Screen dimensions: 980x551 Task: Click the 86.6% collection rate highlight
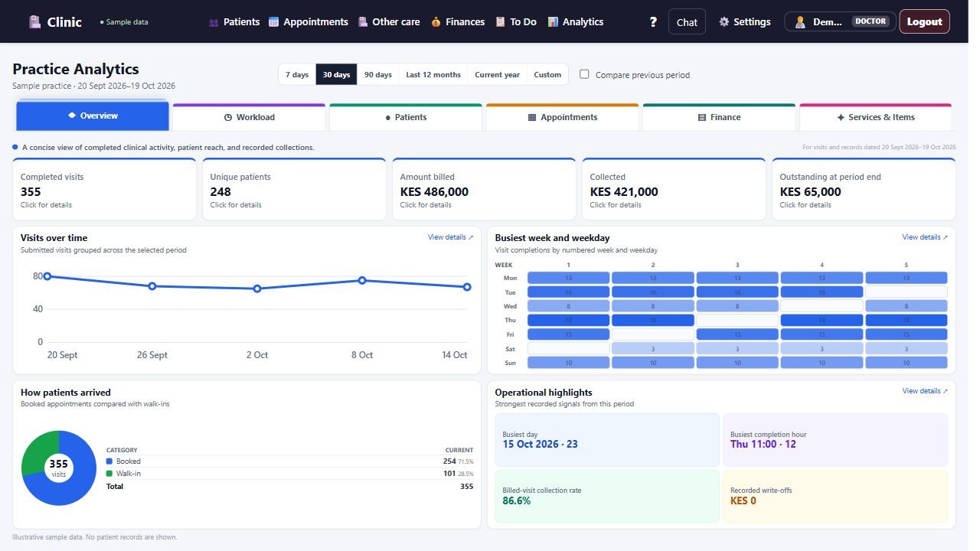point(607,497)
